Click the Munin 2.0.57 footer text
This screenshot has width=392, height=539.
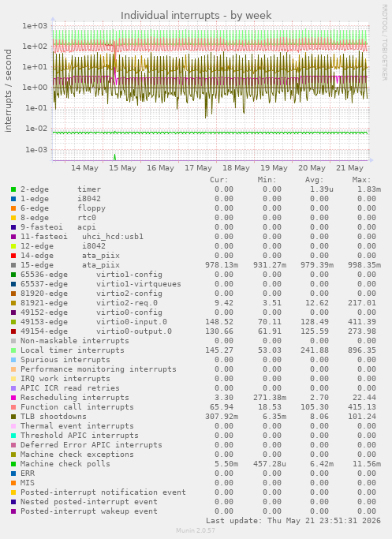click(196, 530)
